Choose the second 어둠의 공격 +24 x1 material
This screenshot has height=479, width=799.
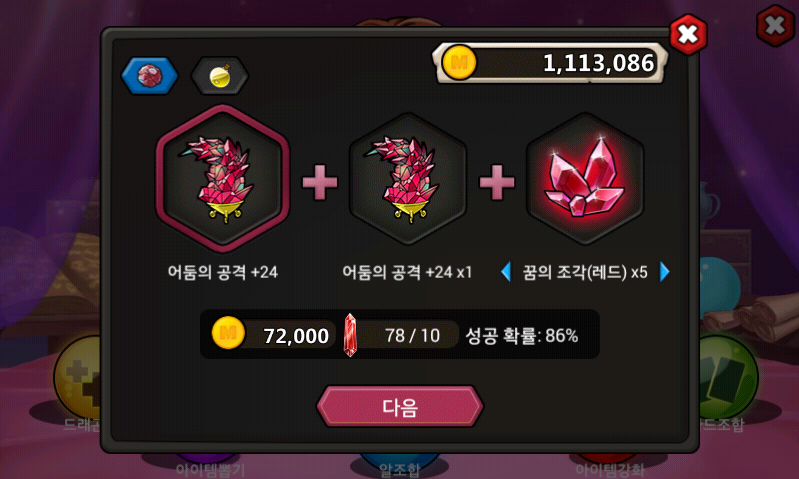point(407,178)
